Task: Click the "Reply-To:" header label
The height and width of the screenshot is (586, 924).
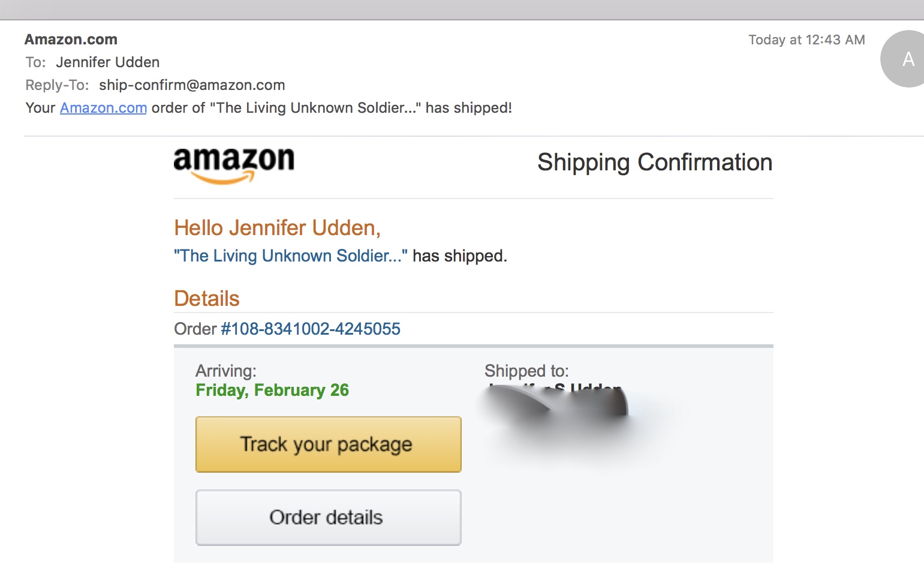Action: click(x=57, y=85)
